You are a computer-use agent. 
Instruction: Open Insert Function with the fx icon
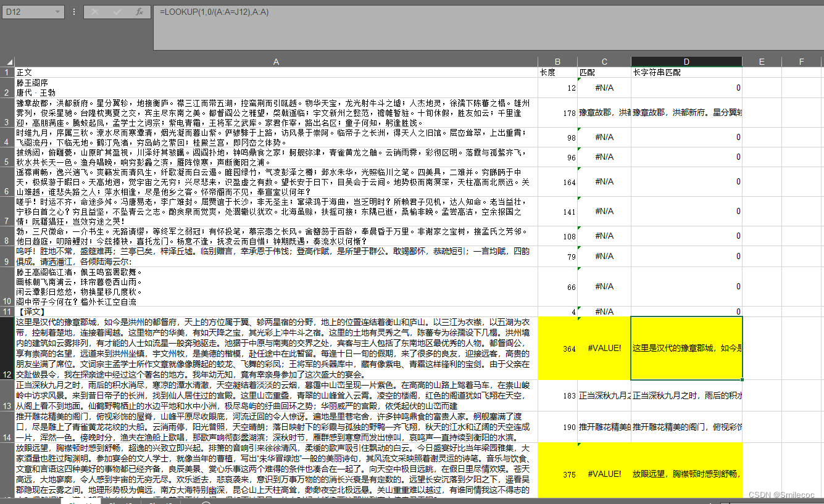(x=139, y=12)
